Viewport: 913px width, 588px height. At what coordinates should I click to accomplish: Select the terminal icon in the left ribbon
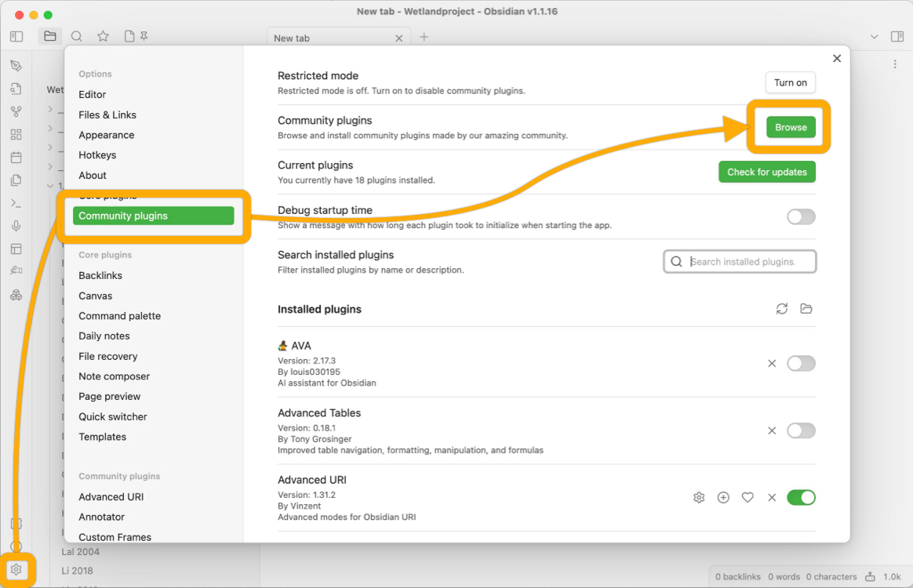click(16, 202)
